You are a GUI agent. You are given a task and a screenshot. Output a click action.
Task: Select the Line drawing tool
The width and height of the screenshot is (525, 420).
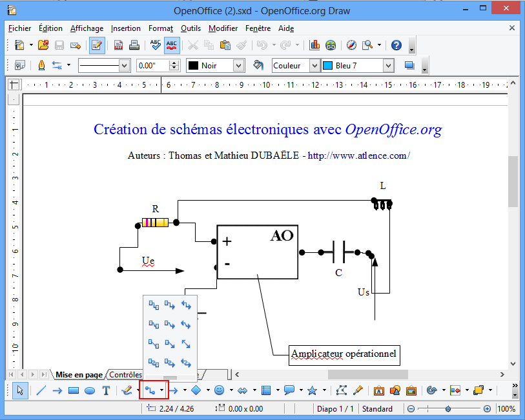tap(41, 390)
